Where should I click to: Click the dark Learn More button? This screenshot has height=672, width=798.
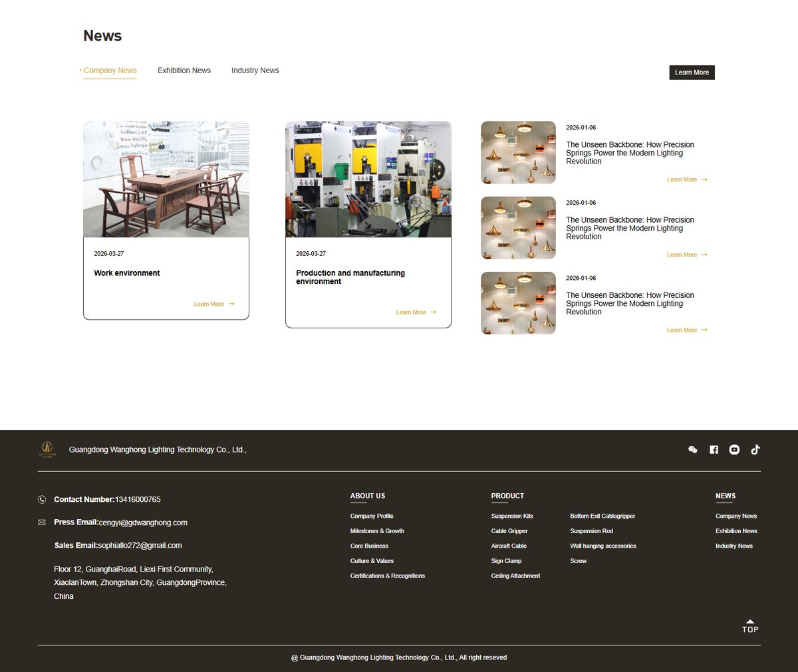[x=692, y=72]
